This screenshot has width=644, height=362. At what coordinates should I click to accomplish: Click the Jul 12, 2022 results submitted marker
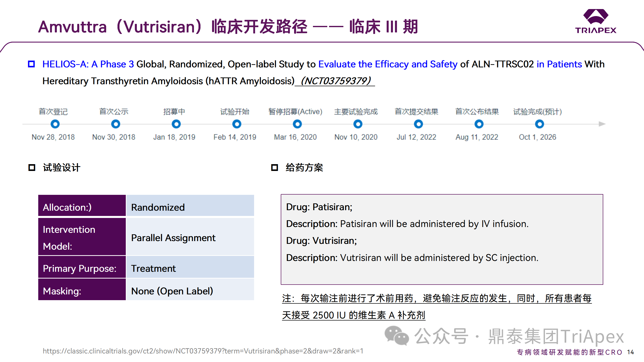pyautogui.click(x=418, y=124)
